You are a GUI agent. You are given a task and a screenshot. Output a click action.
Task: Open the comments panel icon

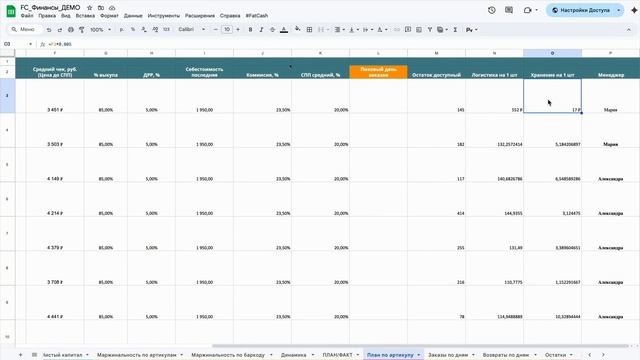pyautogui.click(x=509, y=10)
